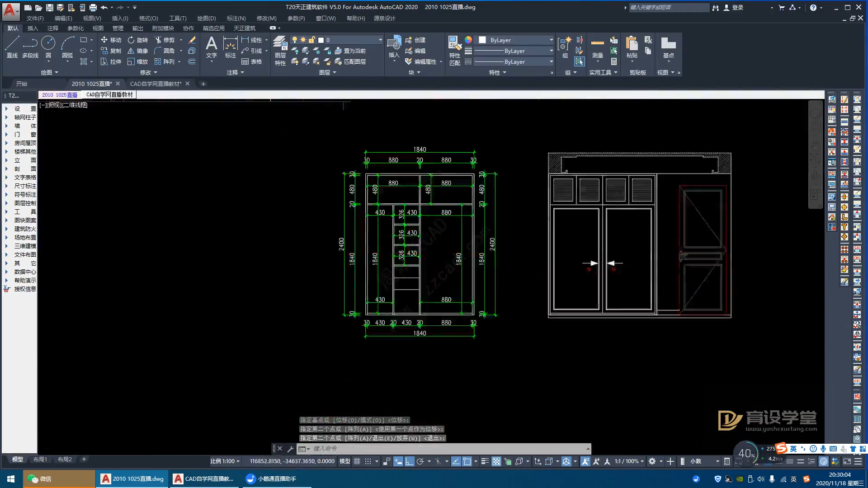Open the ByLayer lineweight dropdown (middle)

coord(514,51)
